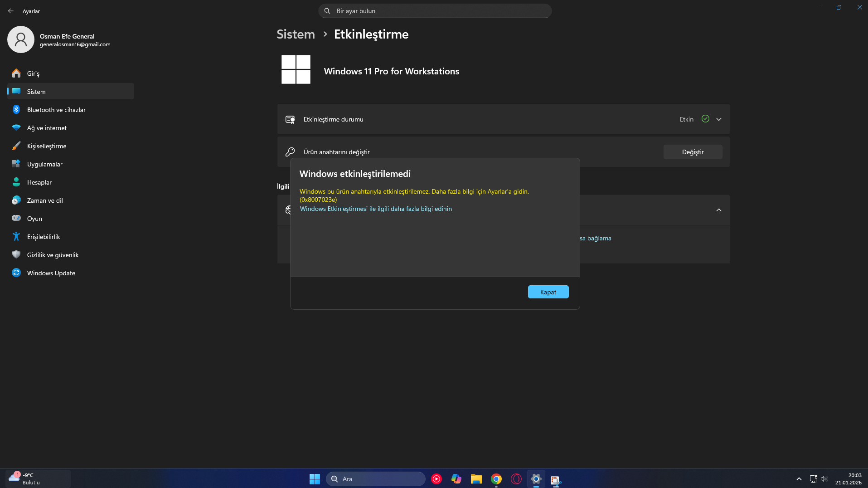Click the Etkinleştirme page heading
This screenshot has height=488, width=868.
(x=371, y=34)
